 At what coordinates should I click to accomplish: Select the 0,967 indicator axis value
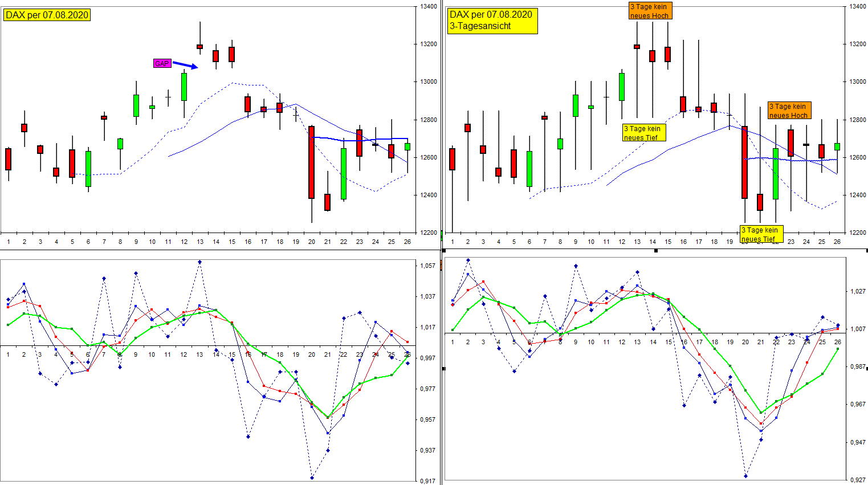click(x=858, y=405)
